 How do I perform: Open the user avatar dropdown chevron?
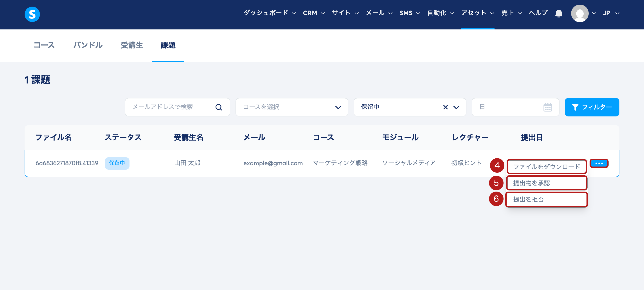coord(594,13)
